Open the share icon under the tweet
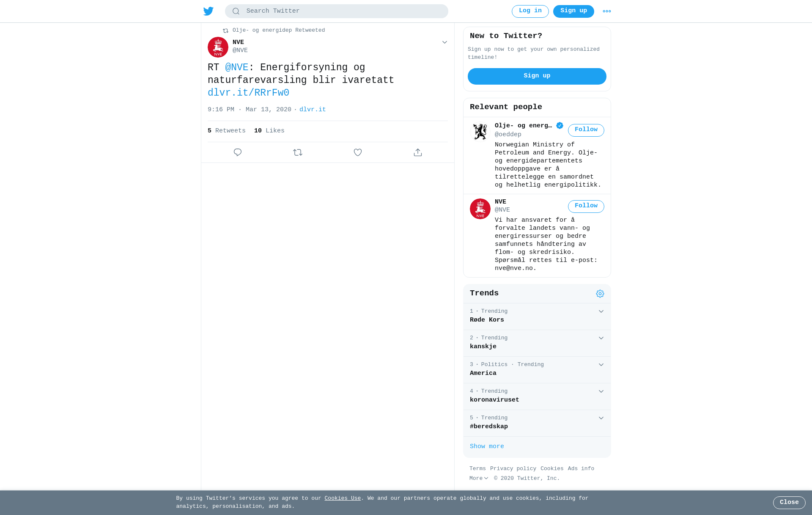The width and height of the screenshot is (812, 515). pyautogui.click(x=418, y=152)
